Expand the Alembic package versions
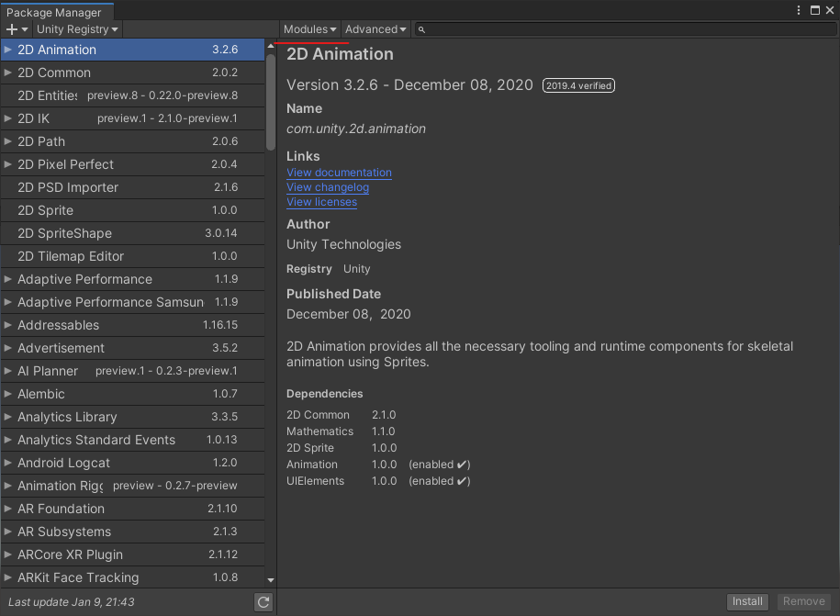This screenshot has width=840, height=616. pyautogui.click(x=7, y=394)
